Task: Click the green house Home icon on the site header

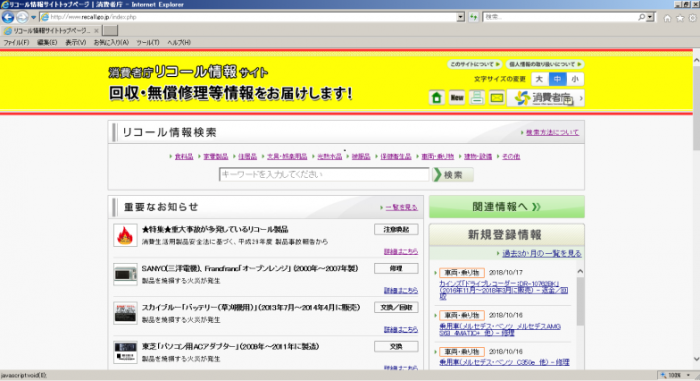Action: [437, 97]
